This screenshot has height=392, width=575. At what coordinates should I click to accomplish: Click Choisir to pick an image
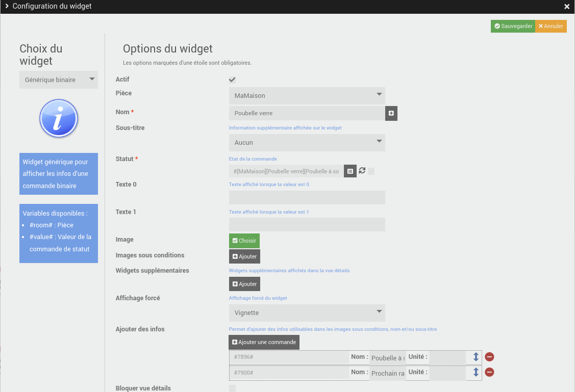coord(244,241)
